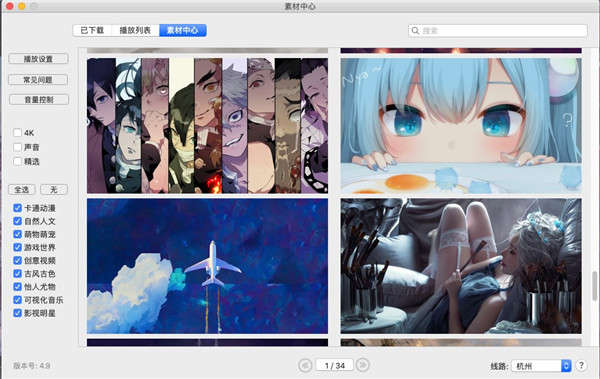Open the 线路 杭州 dropdown
This screenshot has height=379, width=600.
point(541,366)
